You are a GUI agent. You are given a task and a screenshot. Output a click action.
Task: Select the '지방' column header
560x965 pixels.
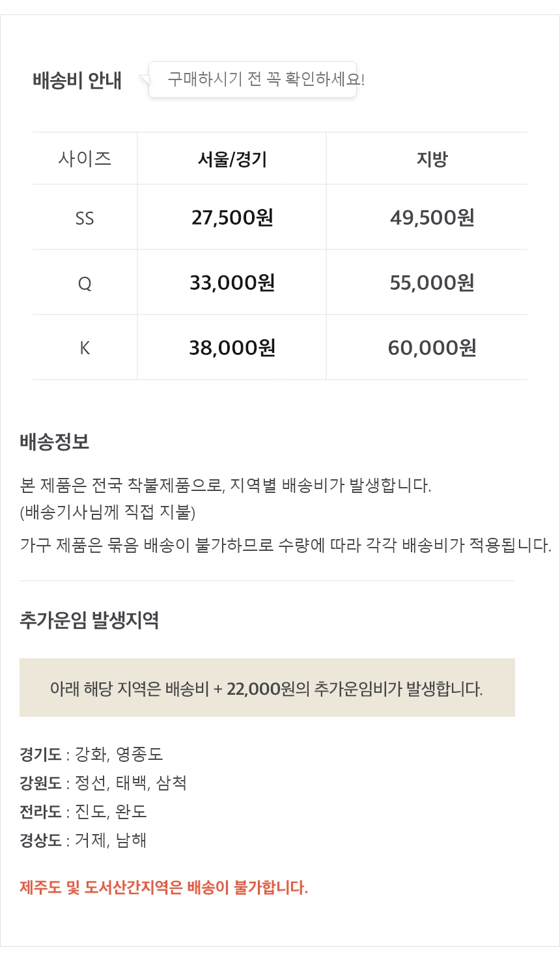coord(432,159)
